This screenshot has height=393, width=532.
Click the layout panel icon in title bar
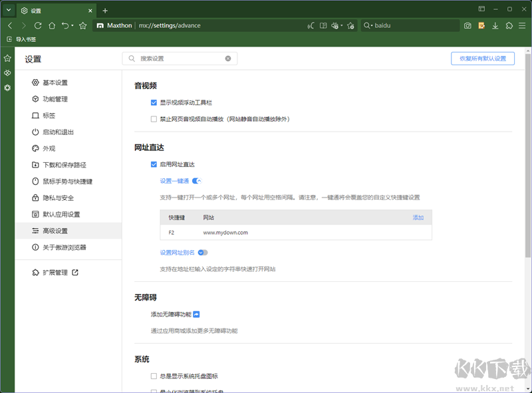(481, 9)
